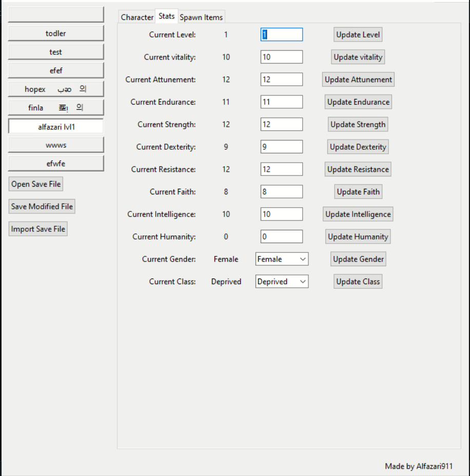Click Update Level button

pos(358,34)
